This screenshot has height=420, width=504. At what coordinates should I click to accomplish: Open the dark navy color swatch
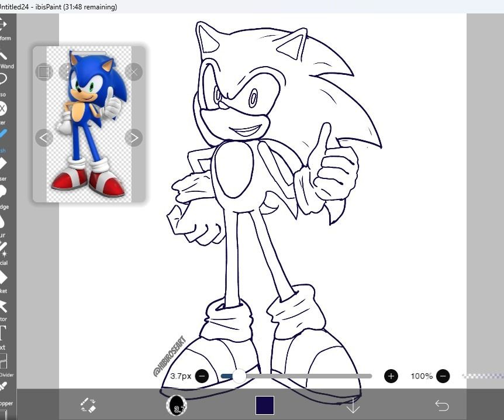265,405
